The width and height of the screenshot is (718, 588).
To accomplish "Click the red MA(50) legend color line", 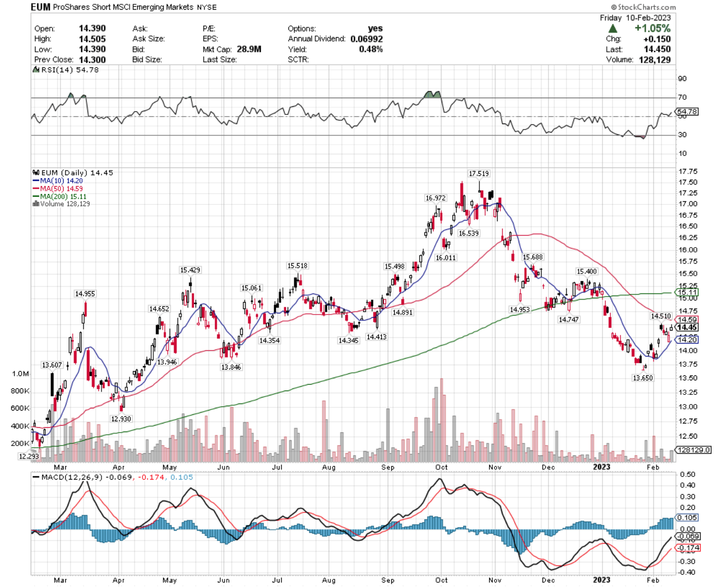I will [x=36, y=189].
